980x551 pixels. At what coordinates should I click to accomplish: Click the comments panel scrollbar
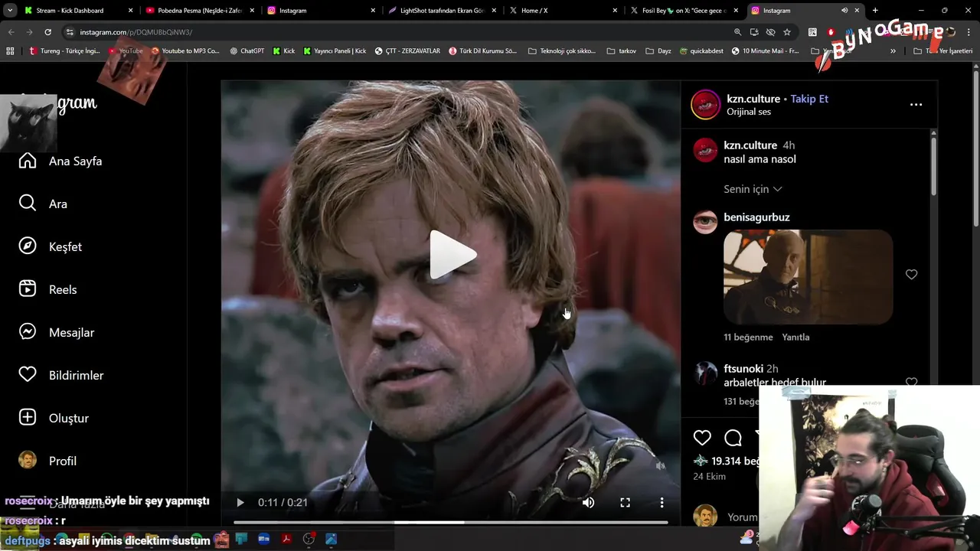[x=933, y=165]
